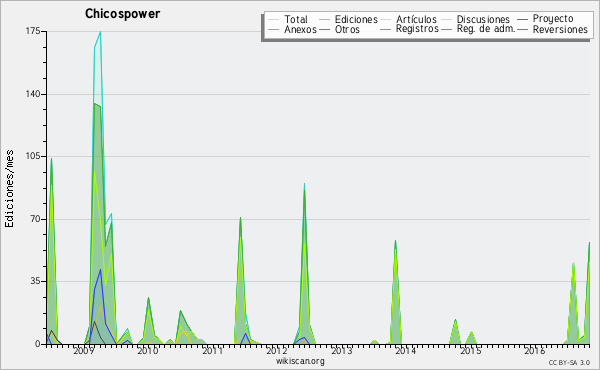Click the 2009 x-axis label
The height and width of the screenshot is (370, 600).
click(83, 351)
